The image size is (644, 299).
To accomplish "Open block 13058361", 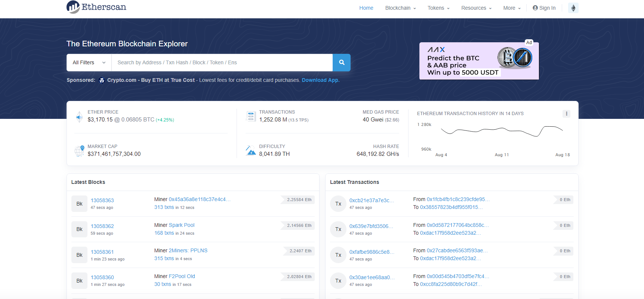I will (102, 252).
